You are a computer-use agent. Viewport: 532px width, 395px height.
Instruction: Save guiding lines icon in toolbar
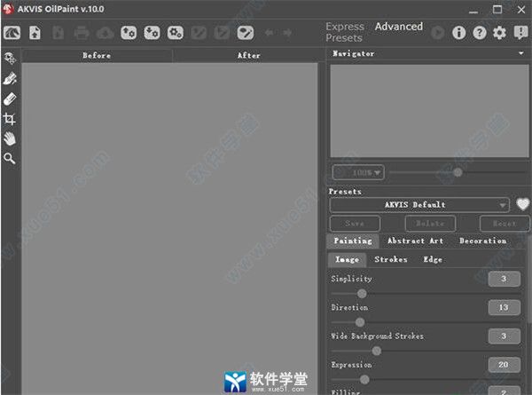[222, 33]
